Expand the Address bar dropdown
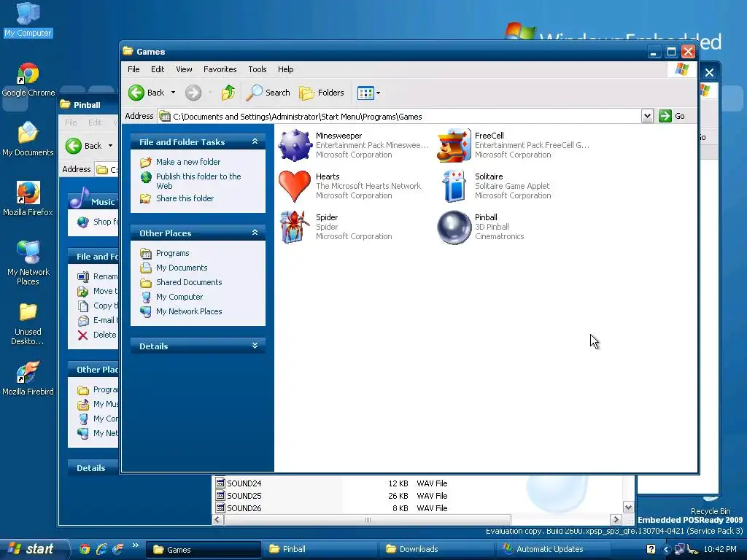Image resolution: width=747 pixels, height=560 pixels. (647, 116)
